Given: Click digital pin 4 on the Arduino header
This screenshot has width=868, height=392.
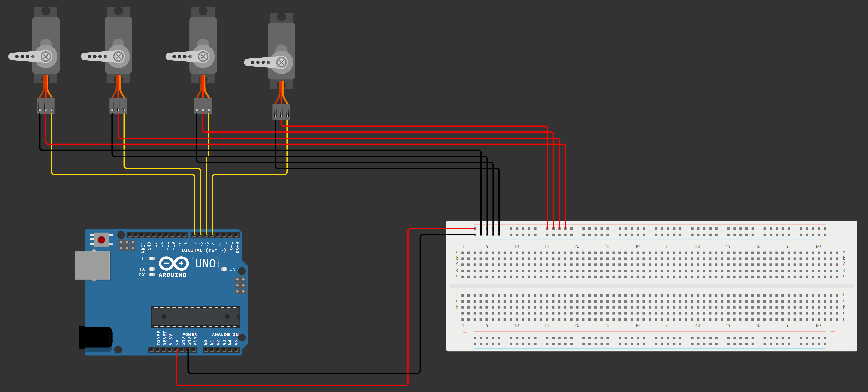Looking at the screenshot, I should [x=213, y=235].
